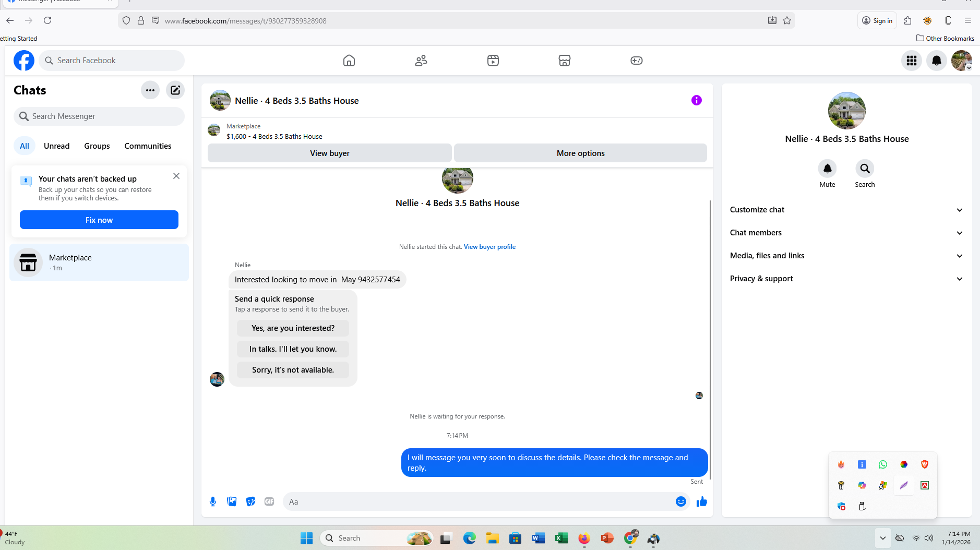Click the browser address bar URL
Image resolution: width=980 pixels, height=550 pixels.
245,21
